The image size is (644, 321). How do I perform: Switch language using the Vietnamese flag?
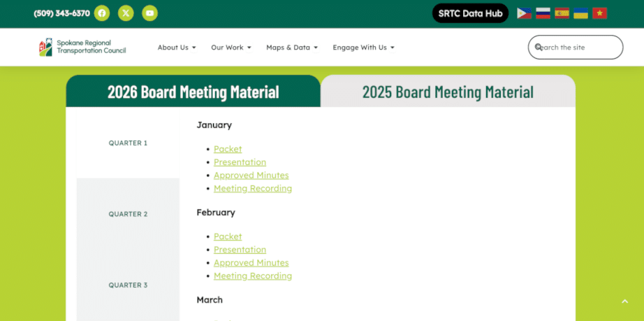599,13
